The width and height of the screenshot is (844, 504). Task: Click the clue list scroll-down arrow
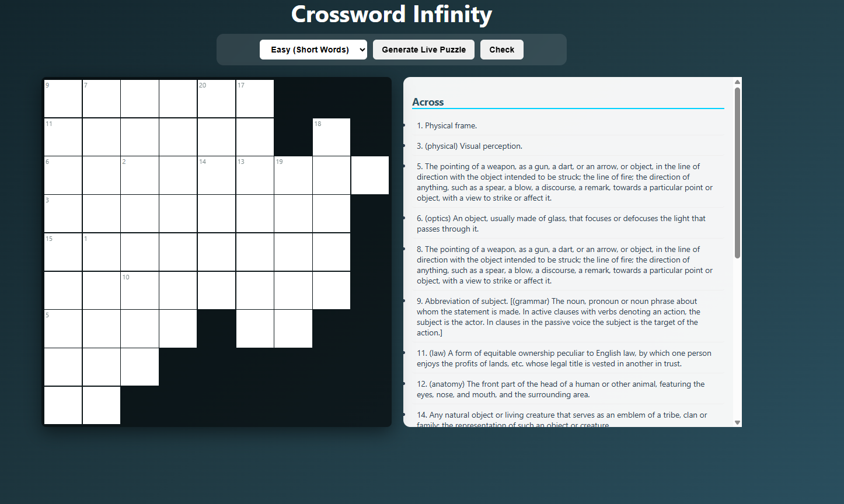point(737,422)
